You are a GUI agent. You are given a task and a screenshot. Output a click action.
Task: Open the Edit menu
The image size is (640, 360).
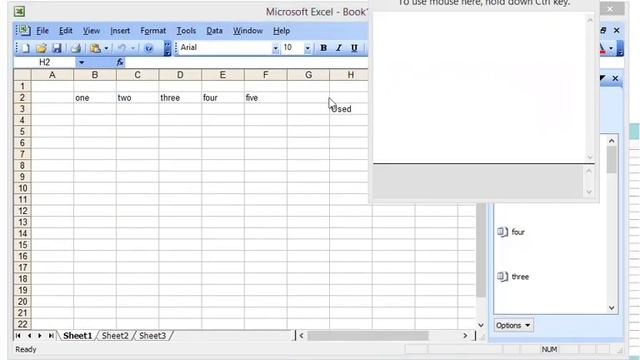65,31
